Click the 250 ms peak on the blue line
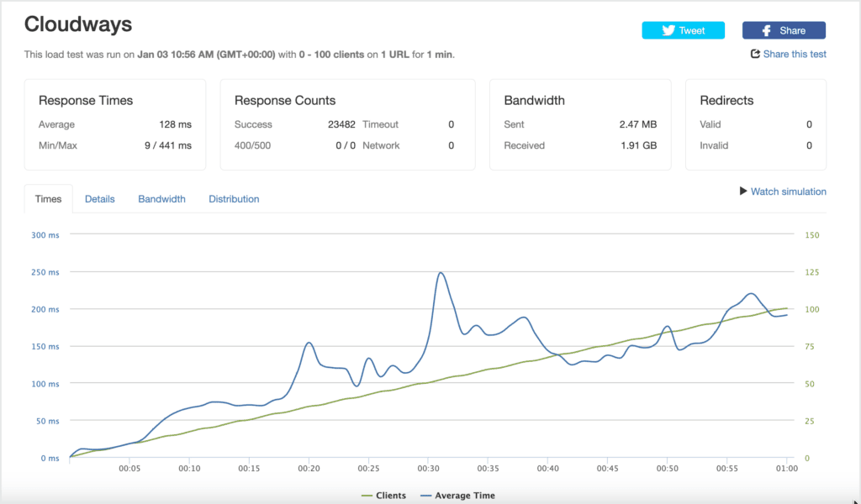The image size is (861, 504). click(441, 272)
